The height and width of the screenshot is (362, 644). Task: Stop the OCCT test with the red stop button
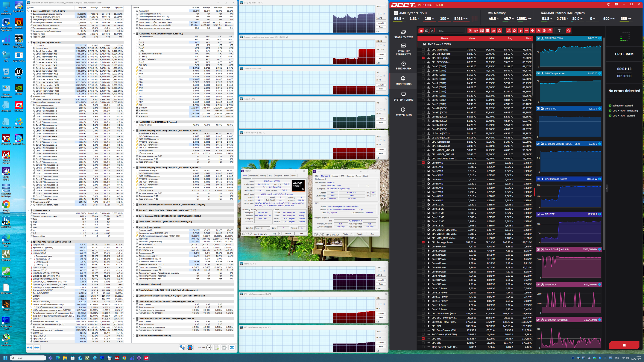pyautogui.click(x=624, y=345)
